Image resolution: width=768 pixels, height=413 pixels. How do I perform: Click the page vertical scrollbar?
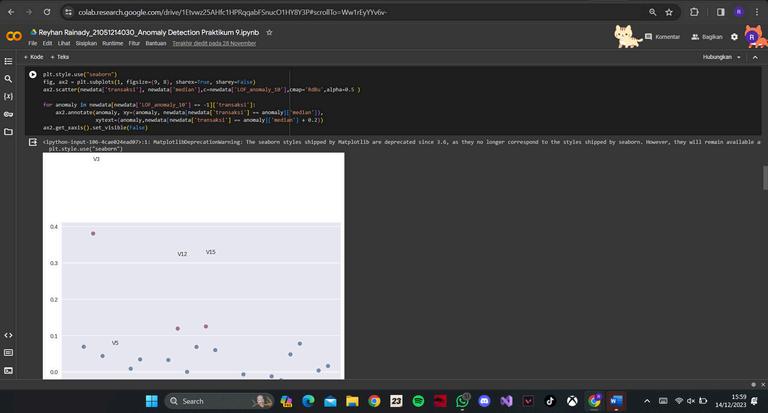click(765, 177)
